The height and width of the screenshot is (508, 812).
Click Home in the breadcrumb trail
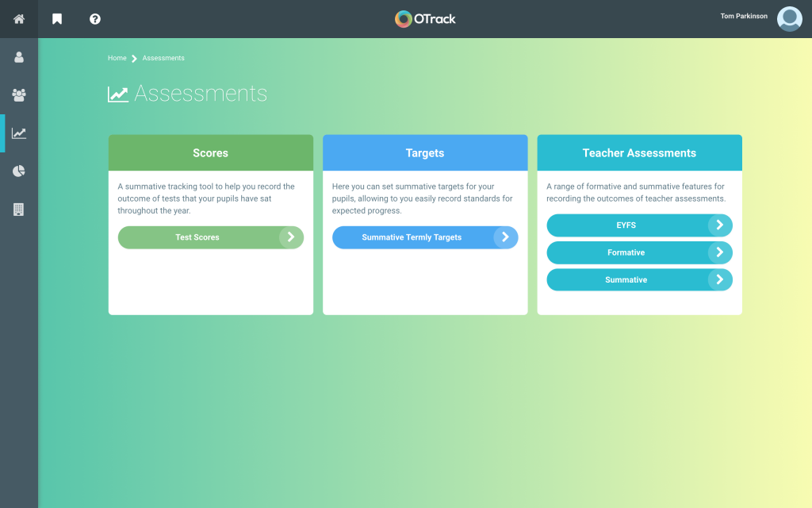[x=117, y=58]
